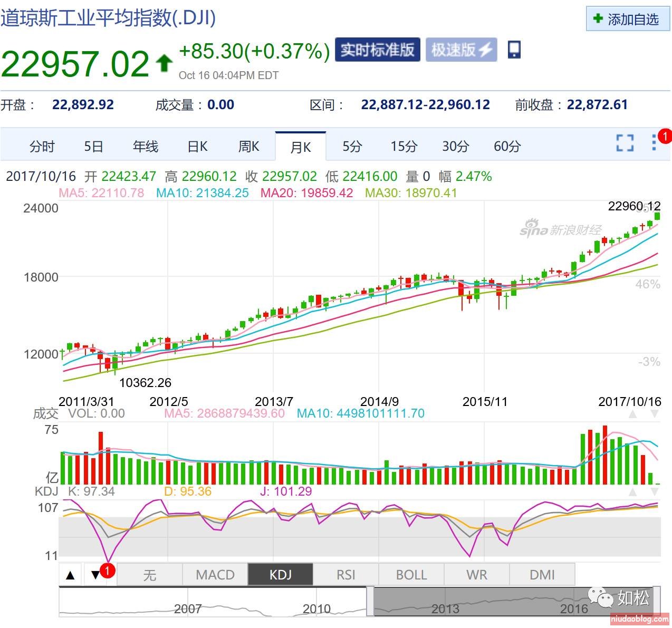Click the 道琼斯工业平均指数(.DJI) title

(108, 17)
